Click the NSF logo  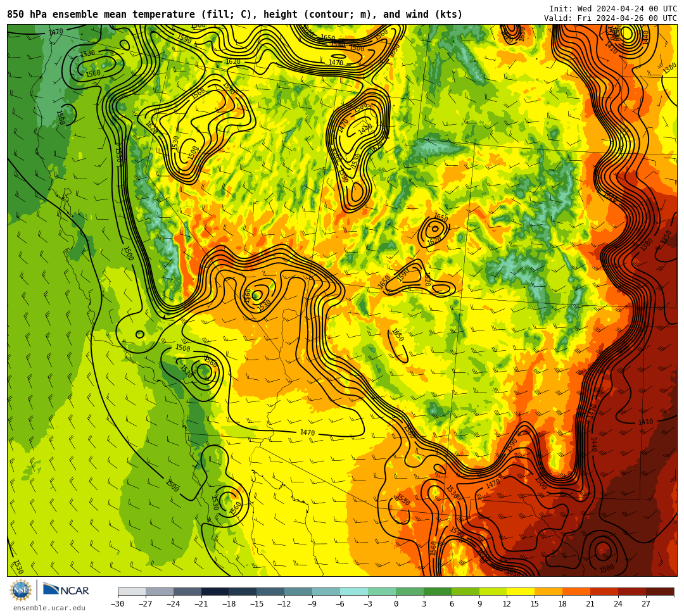click(20, 590)
